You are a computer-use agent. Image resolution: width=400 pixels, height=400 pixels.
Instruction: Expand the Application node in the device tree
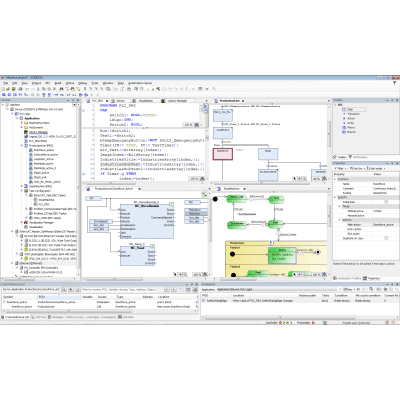(x=17, y=118)
